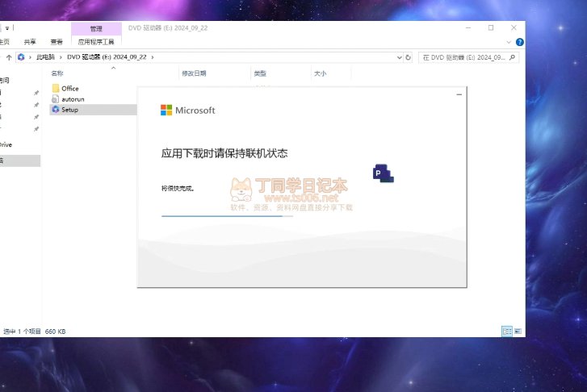The image size is (587, 392).
Task: Open the 查看 ribbon tab
Action: 57,41
